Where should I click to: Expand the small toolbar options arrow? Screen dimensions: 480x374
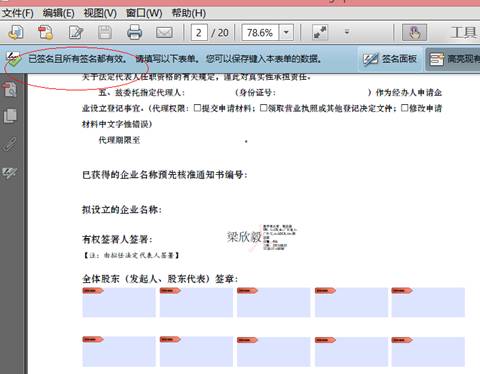tap(347, 32)
